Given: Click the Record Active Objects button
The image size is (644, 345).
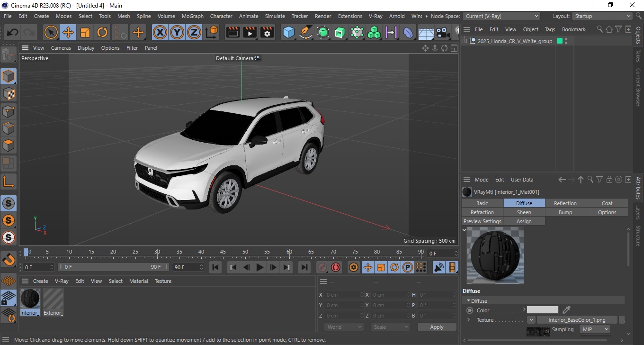Looking at the screenshot, I should click(x=322, y=267).
